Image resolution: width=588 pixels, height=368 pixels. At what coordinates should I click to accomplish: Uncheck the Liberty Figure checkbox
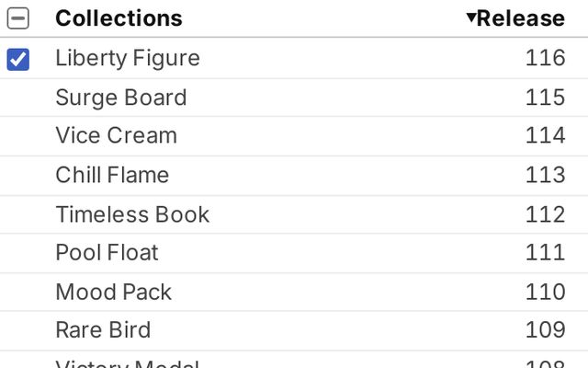pos(18,59)
